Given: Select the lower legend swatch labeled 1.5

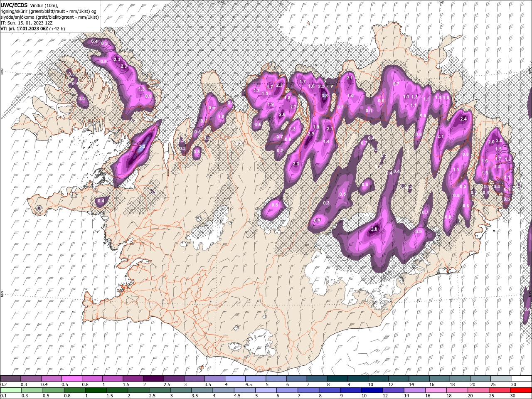Looking at the screenshot, I should click(x=117, y=390).
